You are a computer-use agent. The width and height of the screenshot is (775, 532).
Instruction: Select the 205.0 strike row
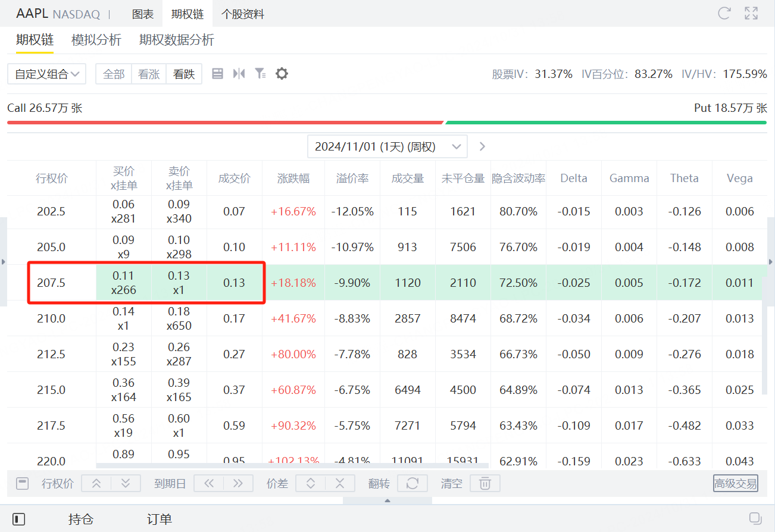coord(387,247)
